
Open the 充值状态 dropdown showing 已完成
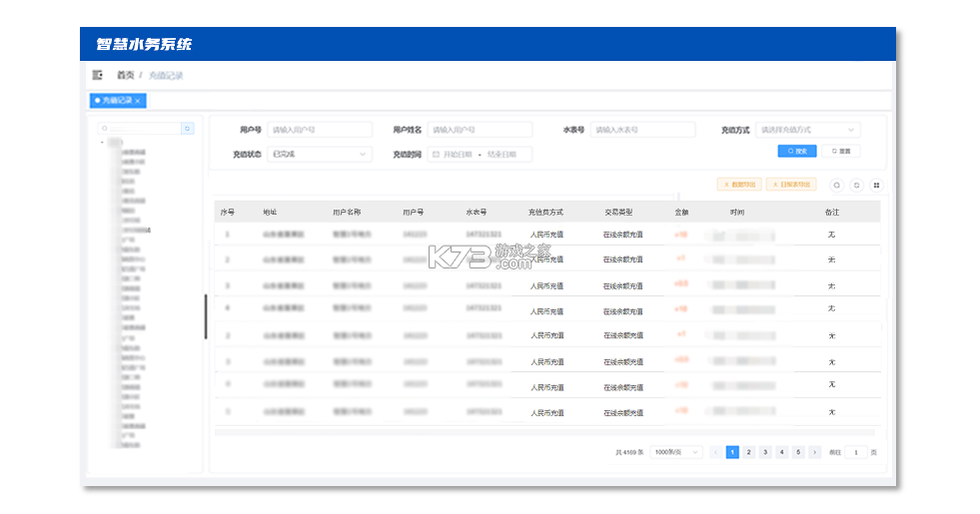[x=320, y=155]
